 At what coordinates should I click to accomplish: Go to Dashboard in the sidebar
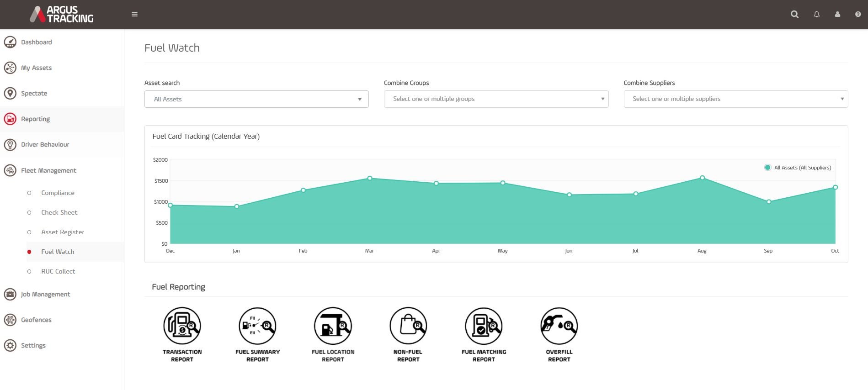click(37, 42)
